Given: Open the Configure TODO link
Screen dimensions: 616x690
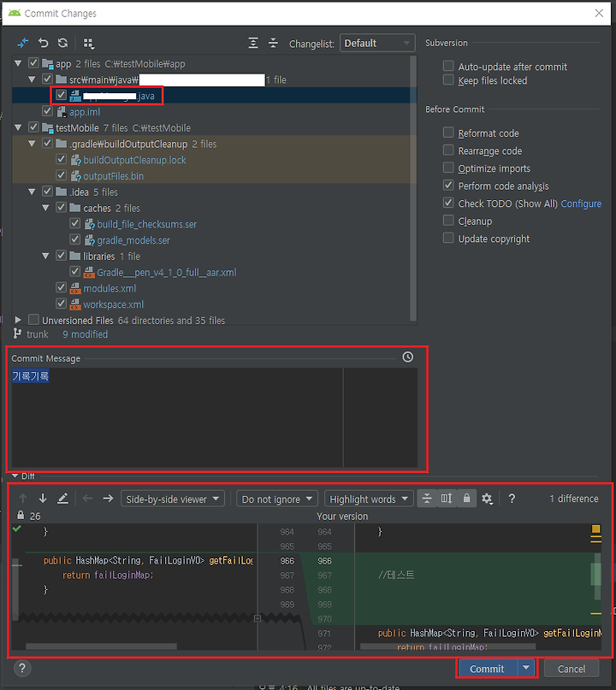Looking at the screenshot, I should [581, 203].
